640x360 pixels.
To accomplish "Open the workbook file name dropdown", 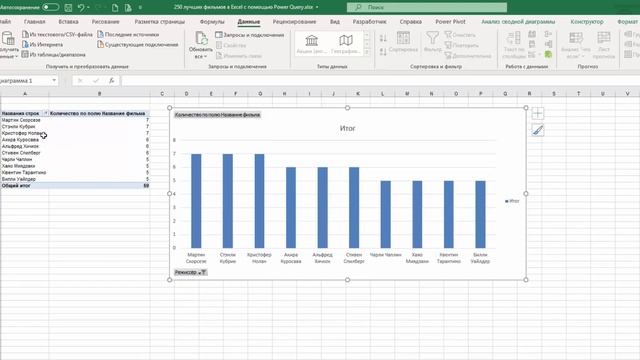I will 317,7.
